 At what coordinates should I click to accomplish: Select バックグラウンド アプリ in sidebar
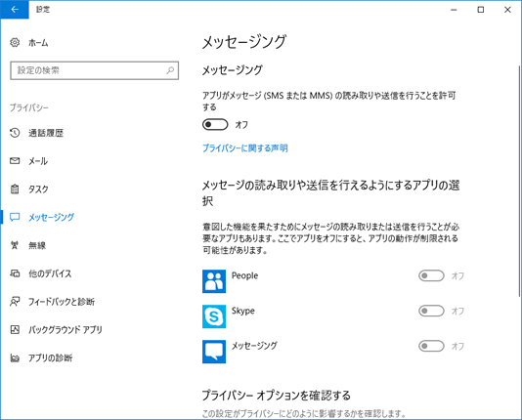tap(65, 329)
